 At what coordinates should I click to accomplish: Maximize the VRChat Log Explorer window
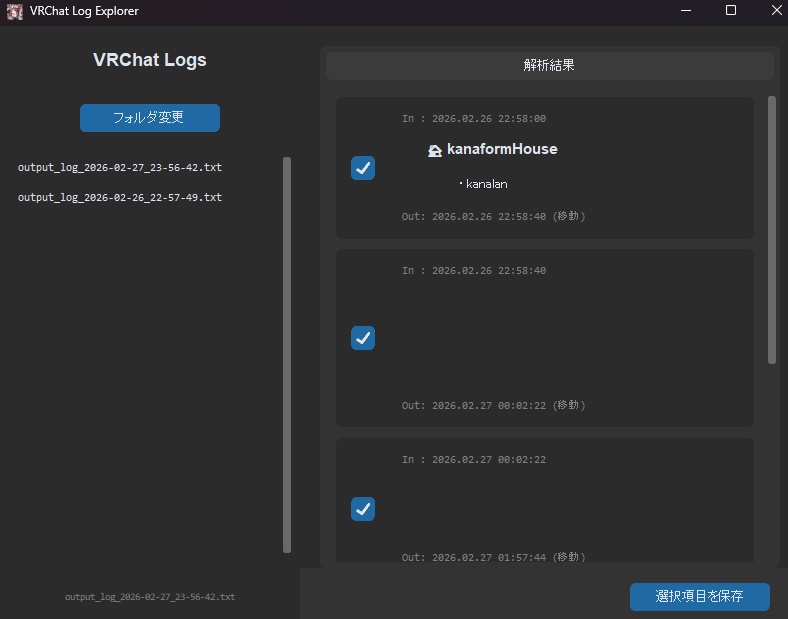tap(731, 11)
